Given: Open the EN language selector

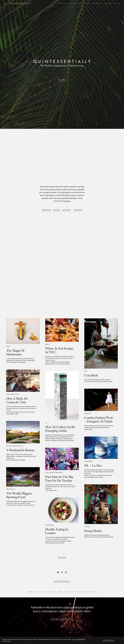Looking at the screenshot, I should (119, 4).
